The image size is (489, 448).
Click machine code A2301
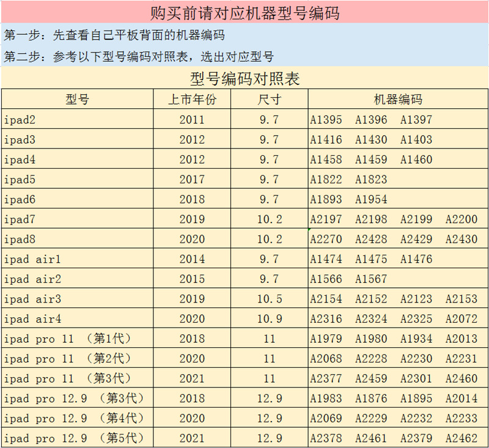tap(416, 378)
